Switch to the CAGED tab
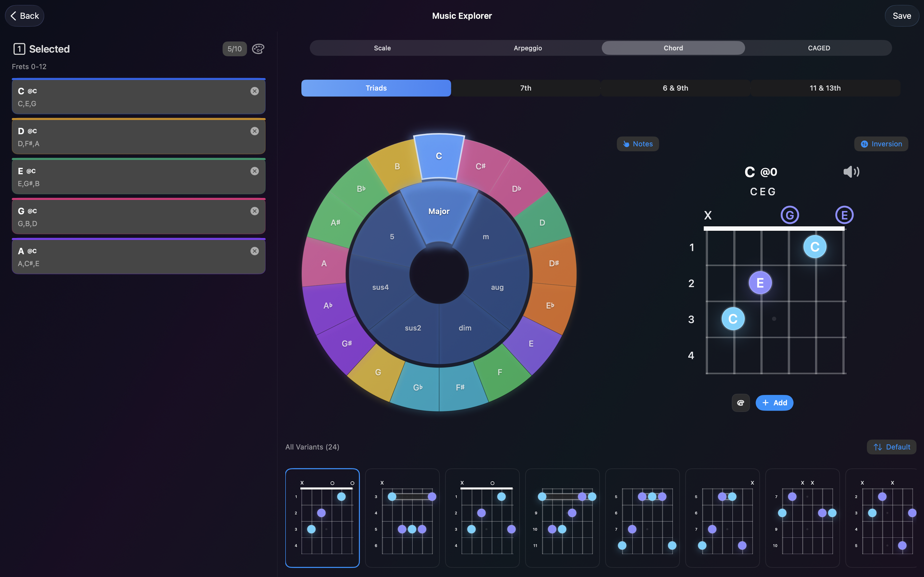 coord(819,48)
